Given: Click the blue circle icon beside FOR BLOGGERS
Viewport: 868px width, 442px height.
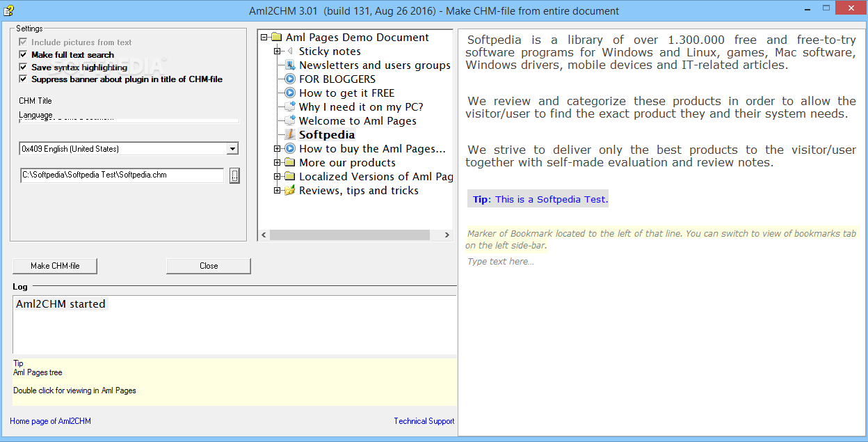Looking at the screenshot, I should click(x=290, y=79).
